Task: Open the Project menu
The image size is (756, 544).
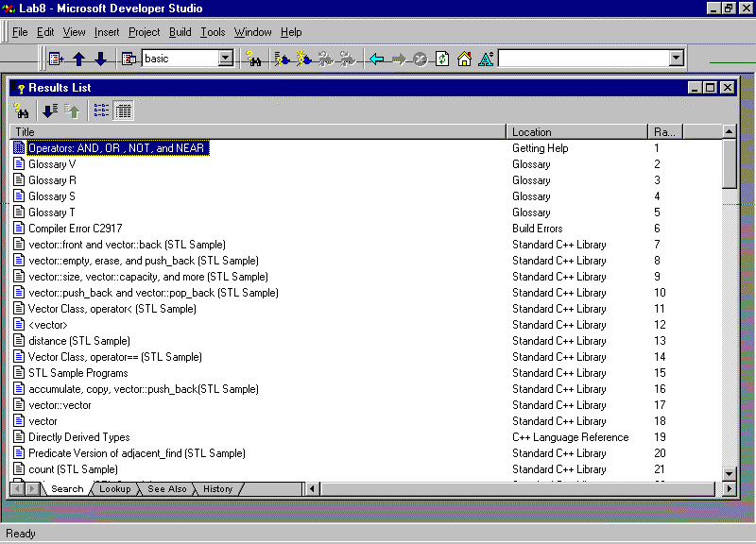Action: pos(145,32)
